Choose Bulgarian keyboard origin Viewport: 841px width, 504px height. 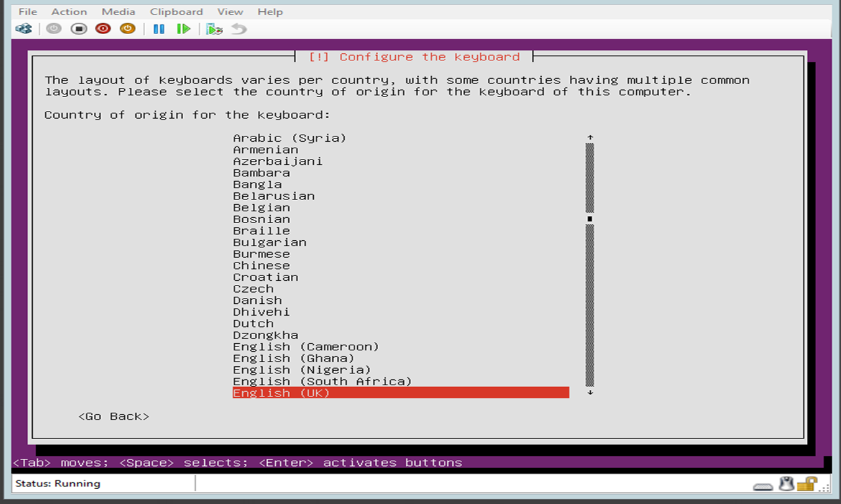click(x=401, y=242)
